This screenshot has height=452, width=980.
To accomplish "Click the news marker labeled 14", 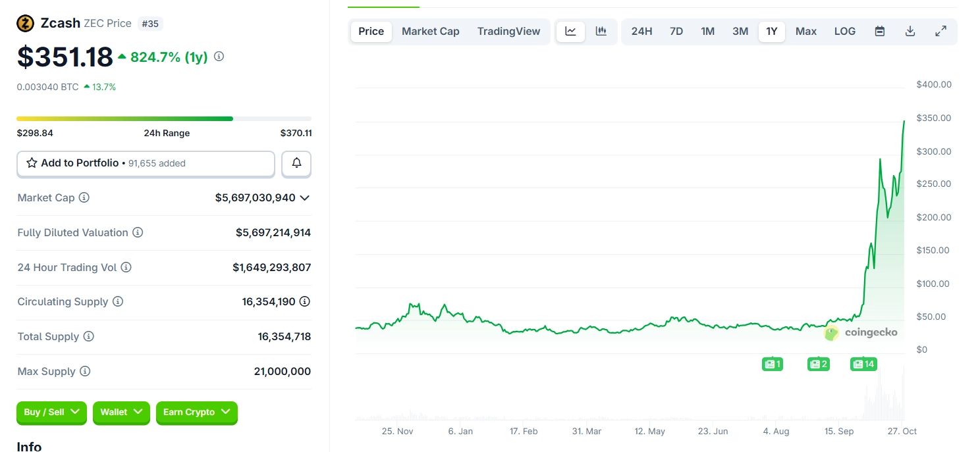I will pos(863,364).
